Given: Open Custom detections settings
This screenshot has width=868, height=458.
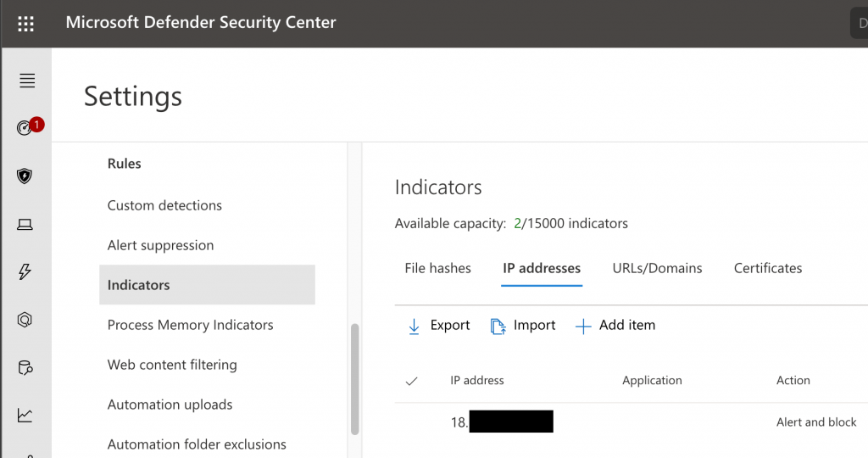Looking at the screenshot, I should 164,205.
